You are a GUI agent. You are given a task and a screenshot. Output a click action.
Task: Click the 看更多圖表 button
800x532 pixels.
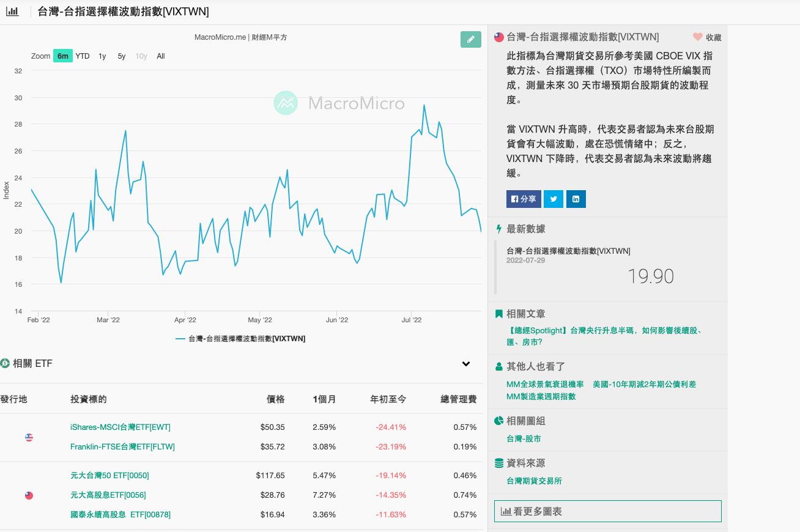tap(607, 511)
